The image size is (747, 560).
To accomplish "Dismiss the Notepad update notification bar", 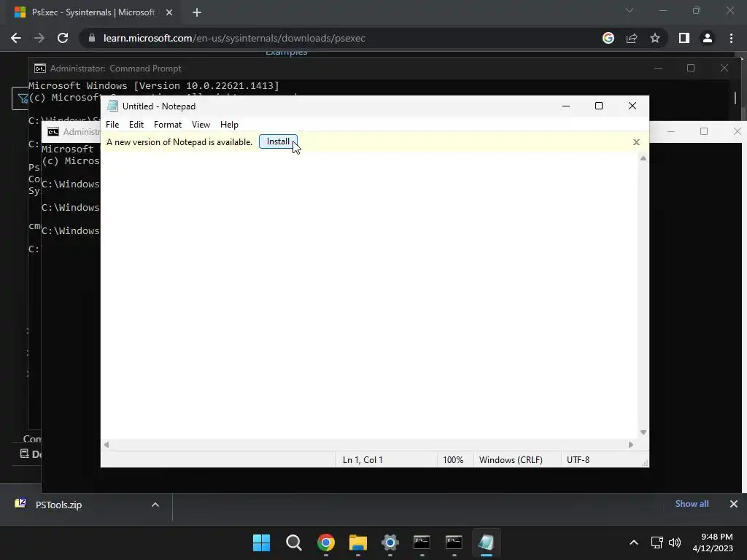I will point(636,142).
